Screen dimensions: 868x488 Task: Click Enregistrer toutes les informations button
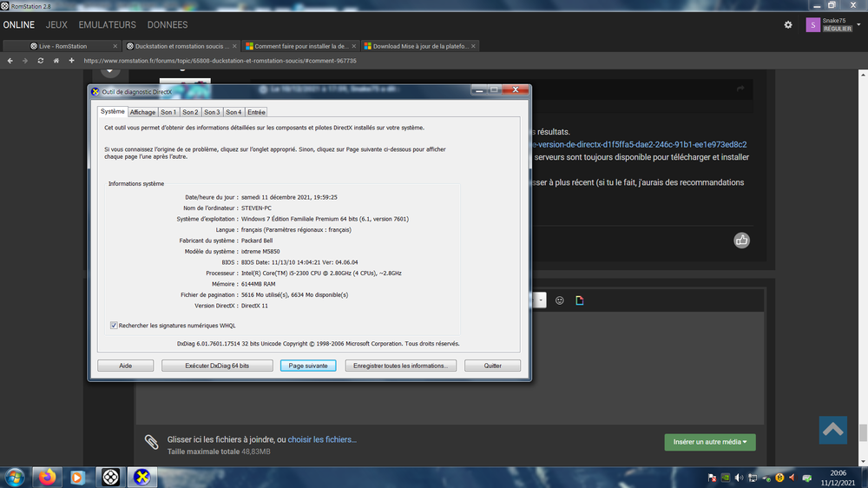(x=401, y=366)
